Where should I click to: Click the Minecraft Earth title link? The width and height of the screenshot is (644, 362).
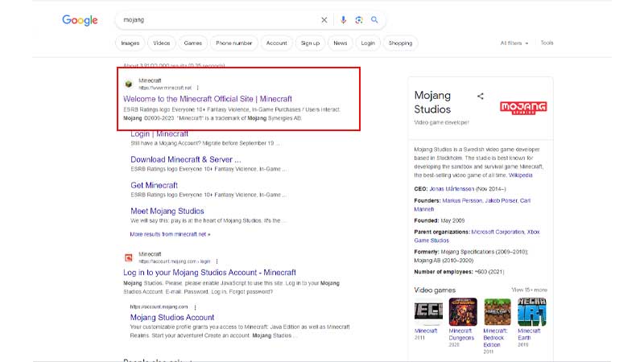pyautogui.click(x=529, y=334)
